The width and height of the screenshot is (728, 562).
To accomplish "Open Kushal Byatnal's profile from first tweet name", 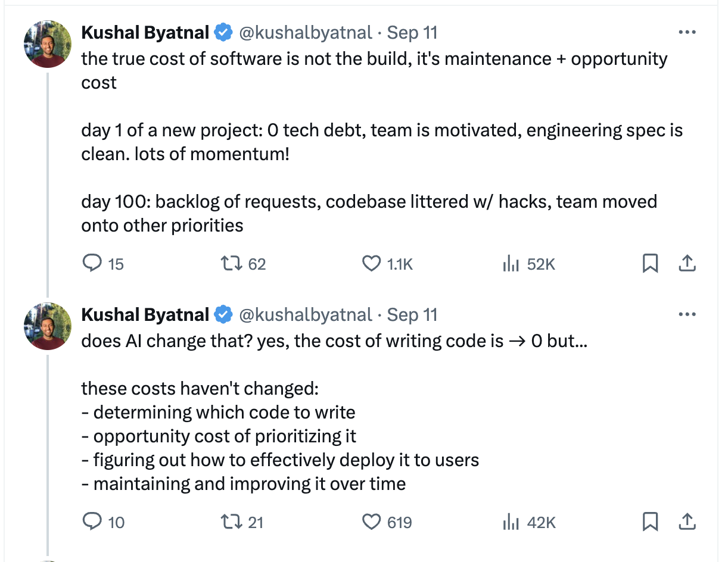I will [x=145, y=33].
